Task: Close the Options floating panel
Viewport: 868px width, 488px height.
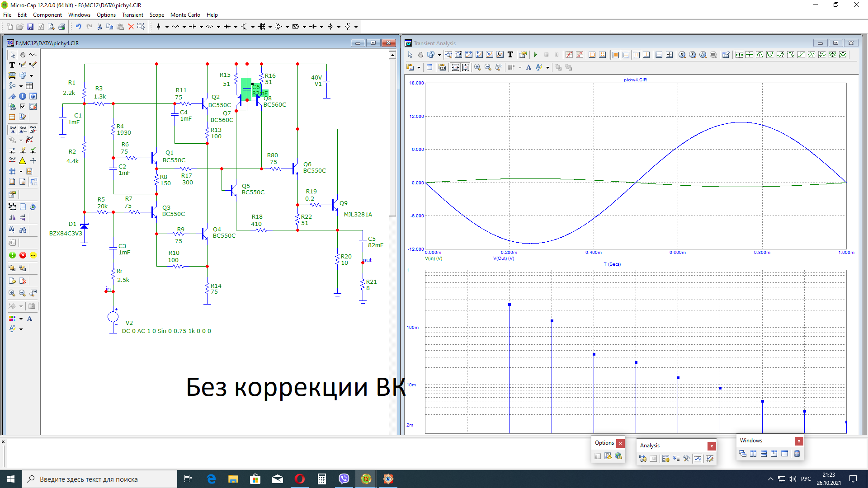Action: point(620,443)
